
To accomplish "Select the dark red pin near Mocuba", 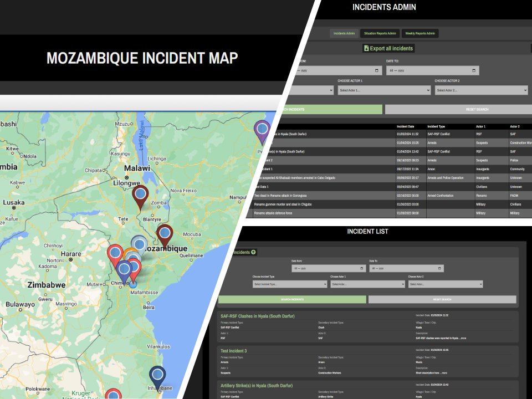I will pos(164,234).
